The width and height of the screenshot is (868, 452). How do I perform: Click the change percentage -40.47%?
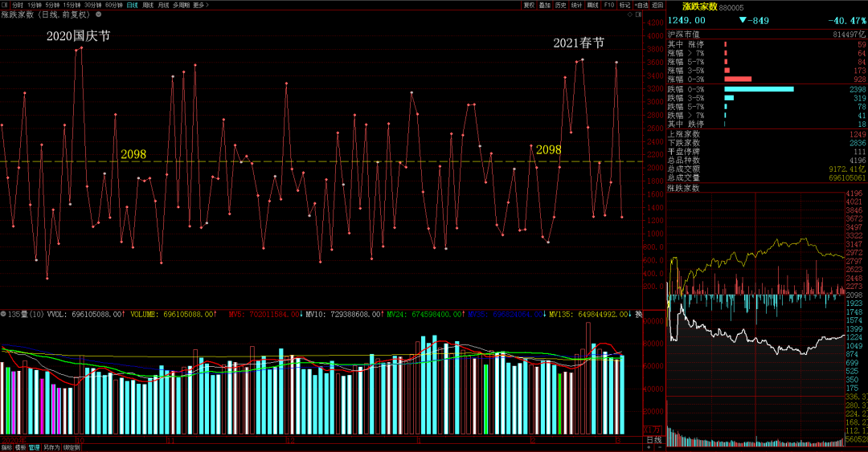(x=847, y=20)
